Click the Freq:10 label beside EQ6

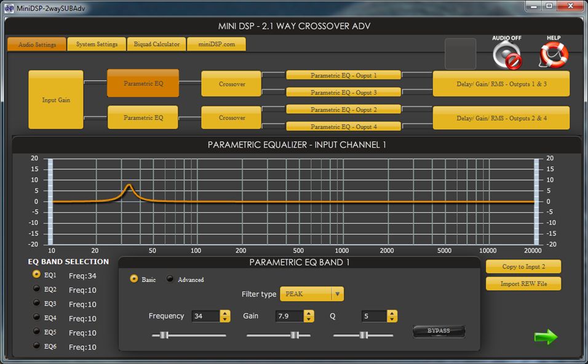click(82, 347)
